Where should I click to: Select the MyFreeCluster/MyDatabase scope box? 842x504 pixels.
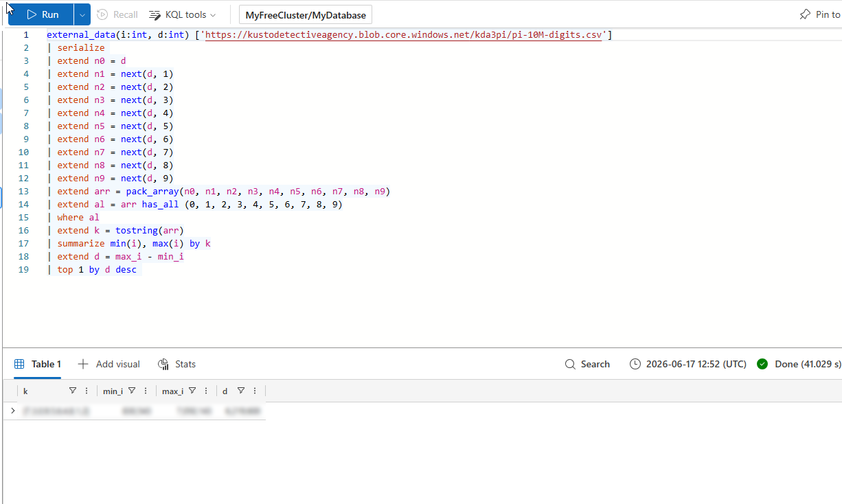pos(306,14)
